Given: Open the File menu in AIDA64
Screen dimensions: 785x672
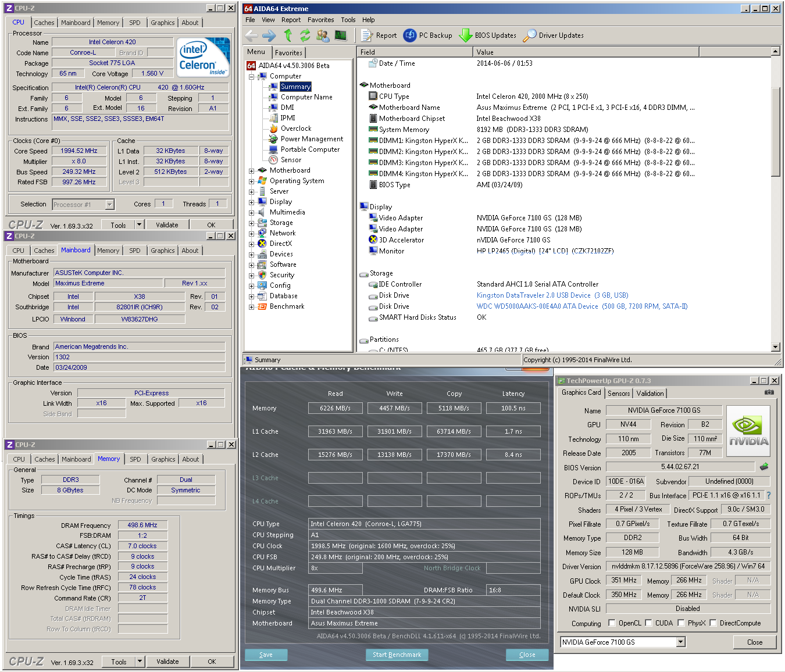Looking at the screenshot, I should [250, 20].
